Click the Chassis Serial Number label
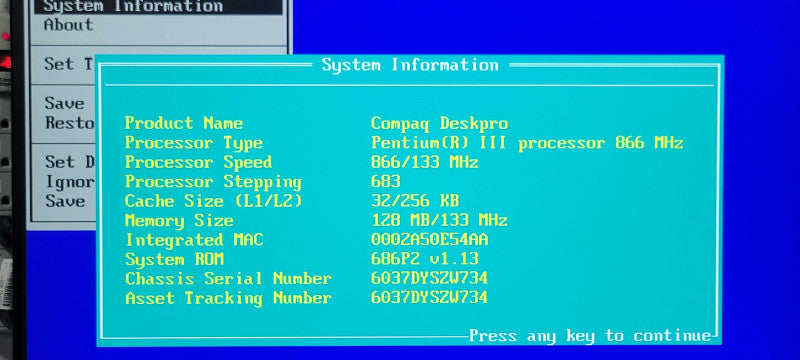 pos(228,279)
